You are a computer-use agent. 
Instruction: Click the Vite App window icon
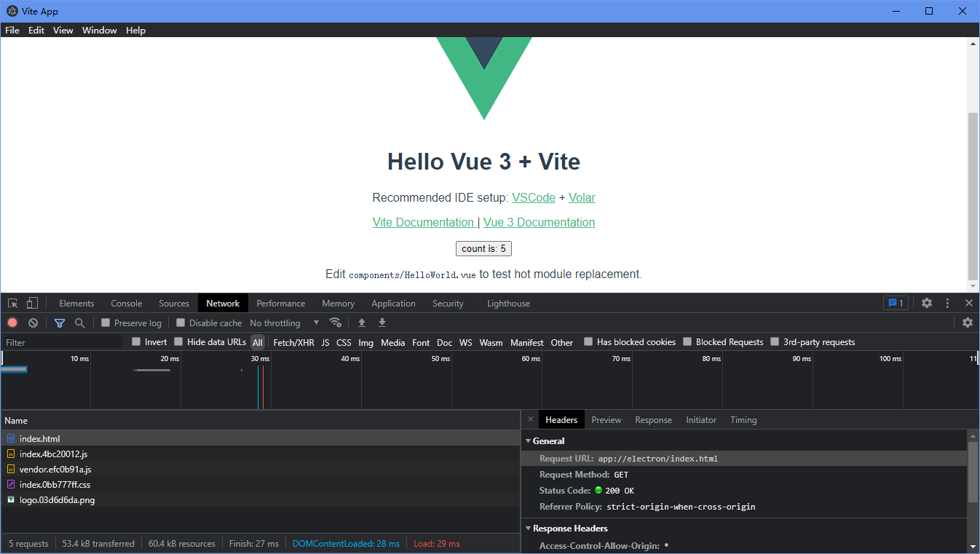(x=12, y=11)
